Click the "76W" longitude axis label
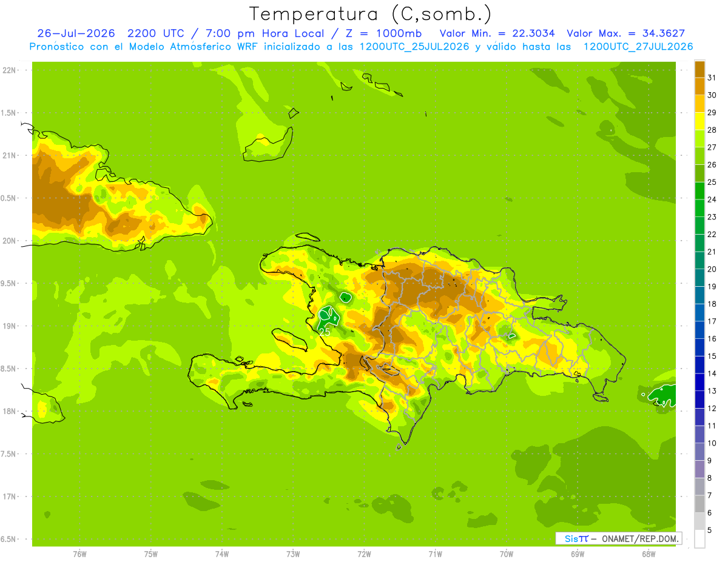Image resolution: width=728 pixels, height=562 pixels. (x=79, y=554)
